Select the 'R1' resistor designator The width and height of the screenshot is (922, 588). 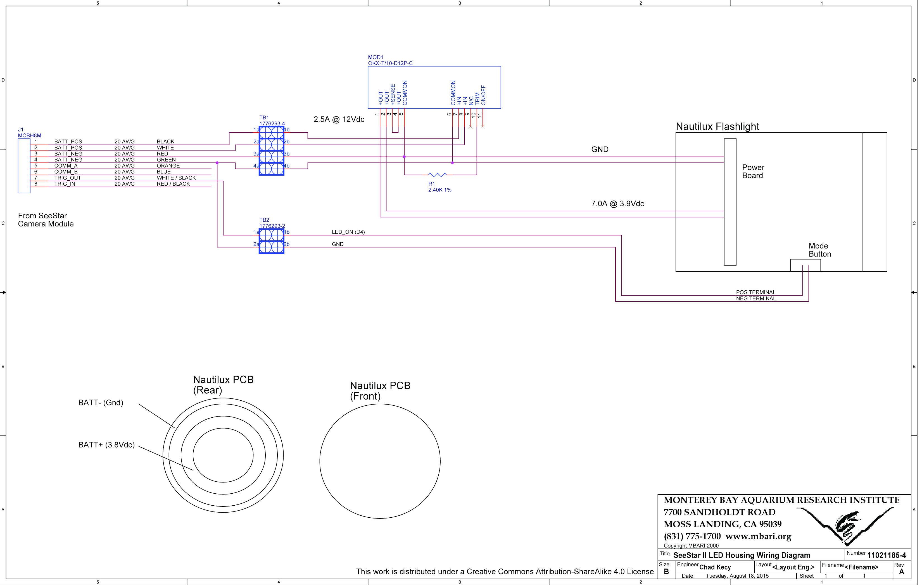pyautogui.click(x=431, y=184)
